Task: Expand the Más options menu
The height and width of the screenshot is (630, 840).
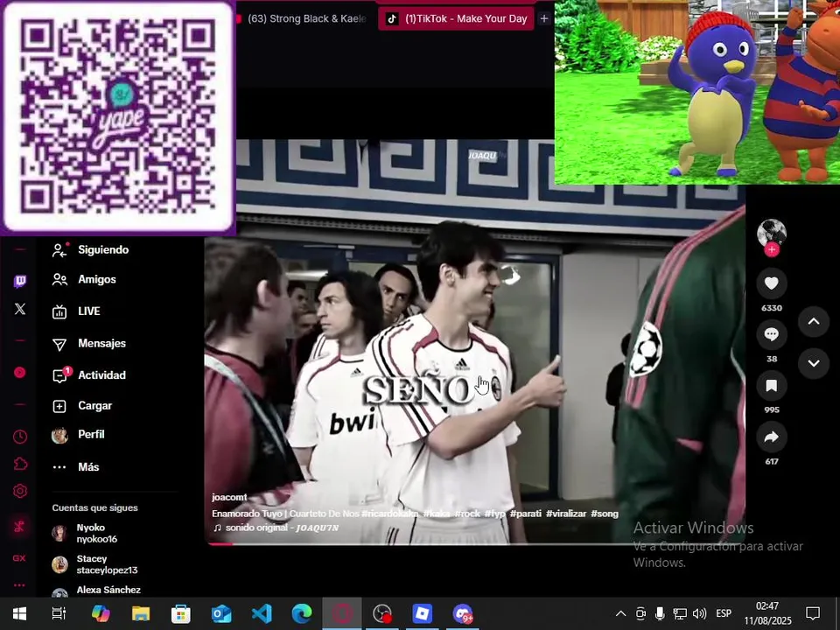Action: 76,467
